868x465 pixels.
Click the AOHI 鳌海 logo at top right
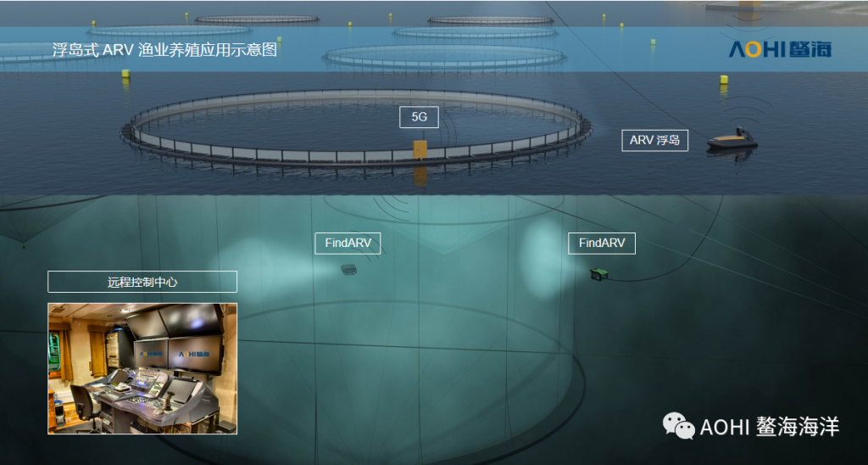coord(780,48)
